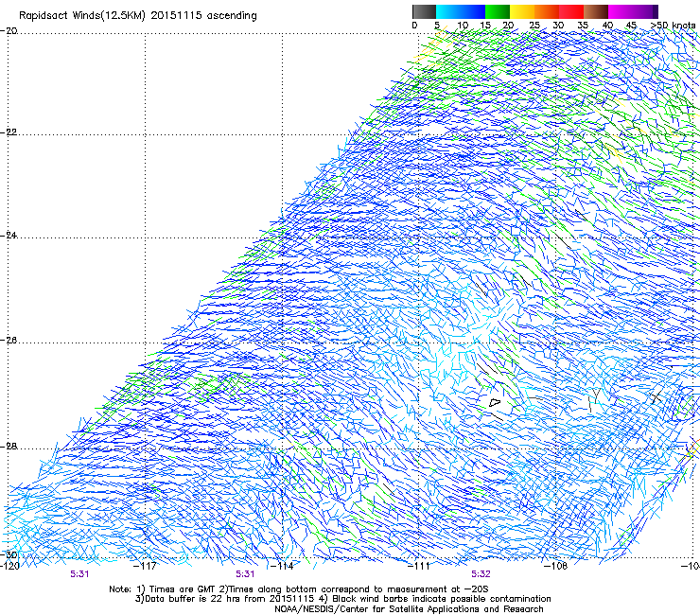700x615 pixels.
Task: Select the 5:31 time label between -120 and -117
Action: tap(79, 574)
